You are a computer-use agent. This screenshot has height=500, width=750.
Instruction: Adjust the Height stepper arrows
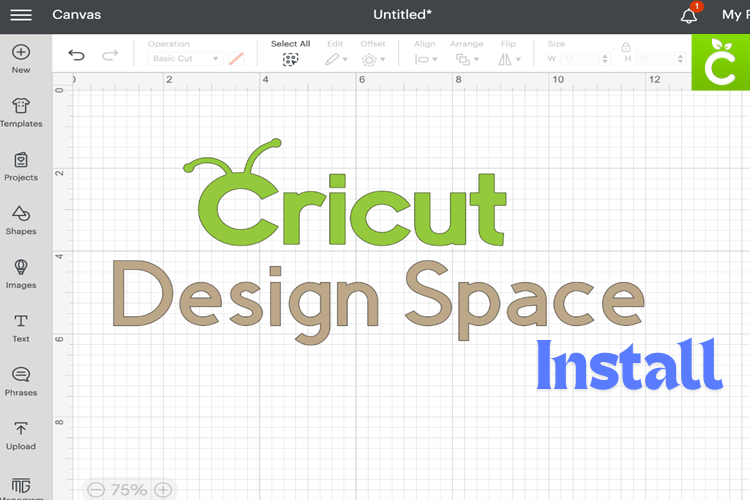tap(680, 59)
